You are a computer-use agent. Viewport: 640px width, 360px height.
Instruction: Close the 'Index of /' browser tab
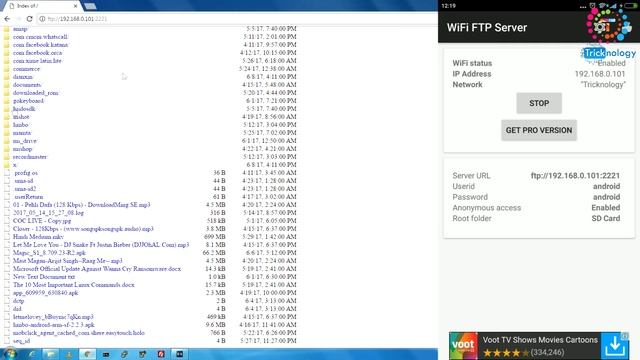76,6
